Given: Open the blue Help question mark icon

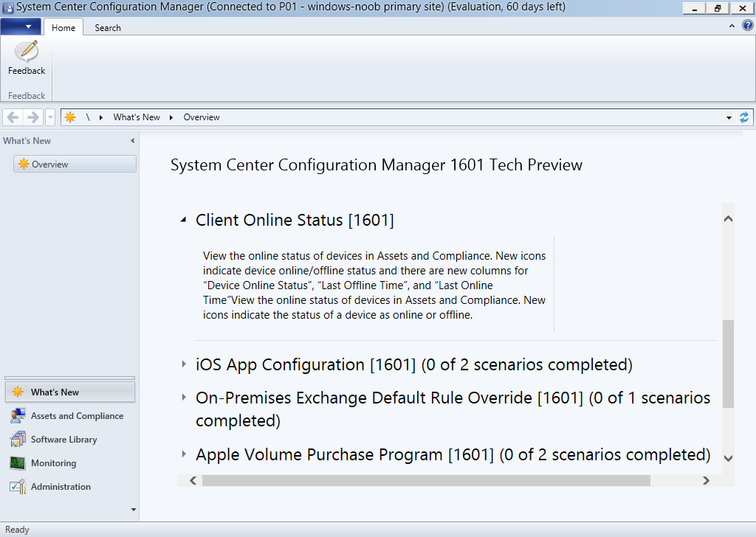Looking at the screenshot, I should (x=747, y=26).
